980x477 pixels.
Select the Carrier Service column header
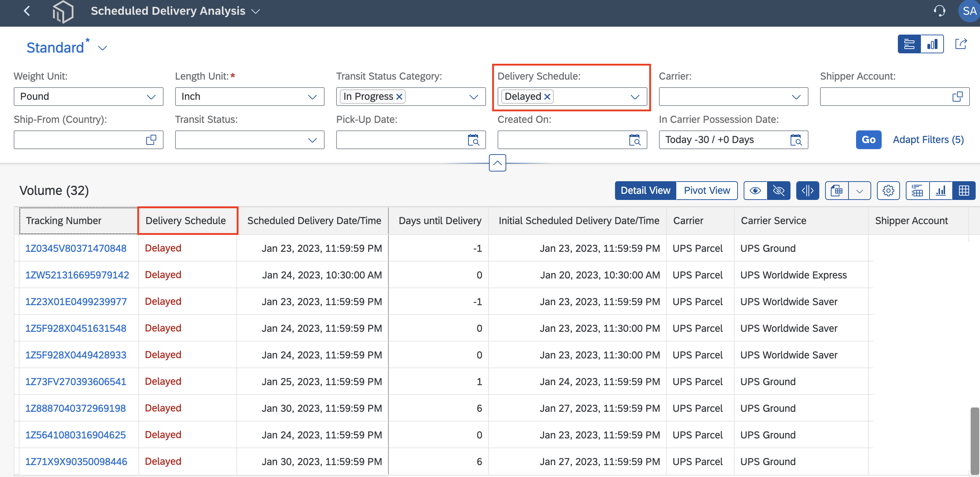[801, 220]
